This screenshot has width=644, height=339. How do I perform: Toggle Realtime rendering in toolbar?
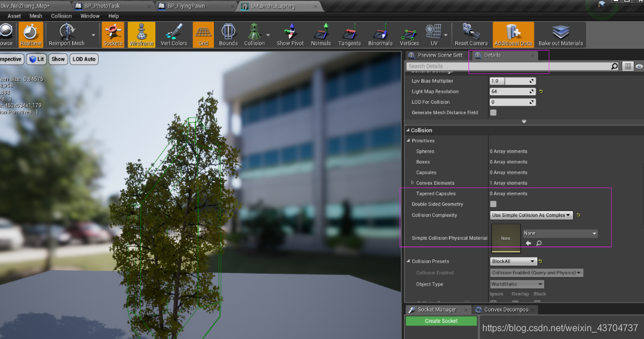click(31, 35)
